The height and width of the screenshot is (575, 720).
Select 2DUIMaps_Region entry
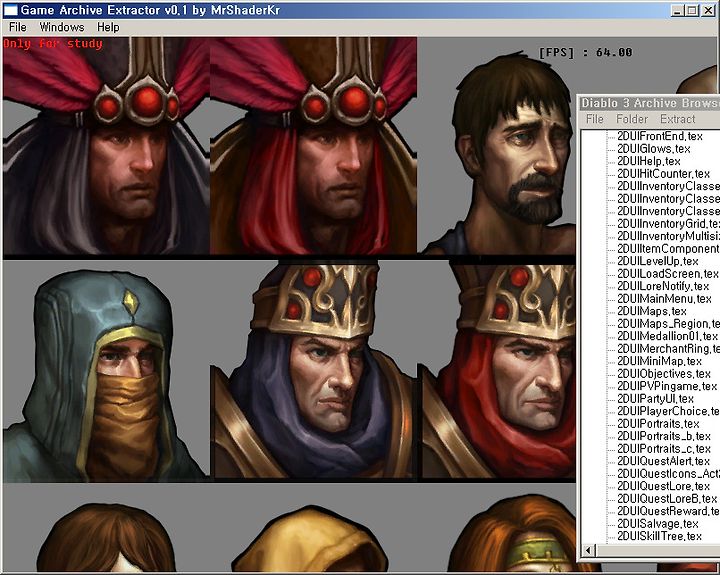(x=668, y=323)
